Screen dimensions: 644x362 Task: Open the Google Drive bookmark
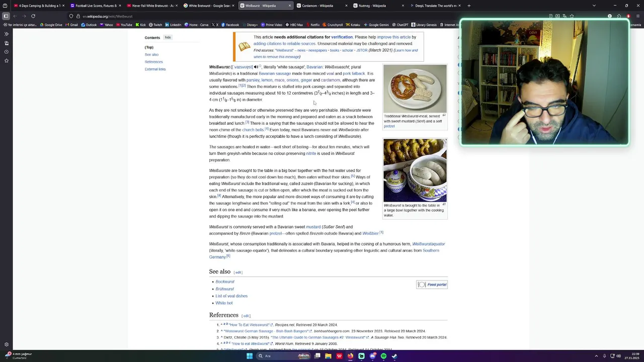click(51, 25)
